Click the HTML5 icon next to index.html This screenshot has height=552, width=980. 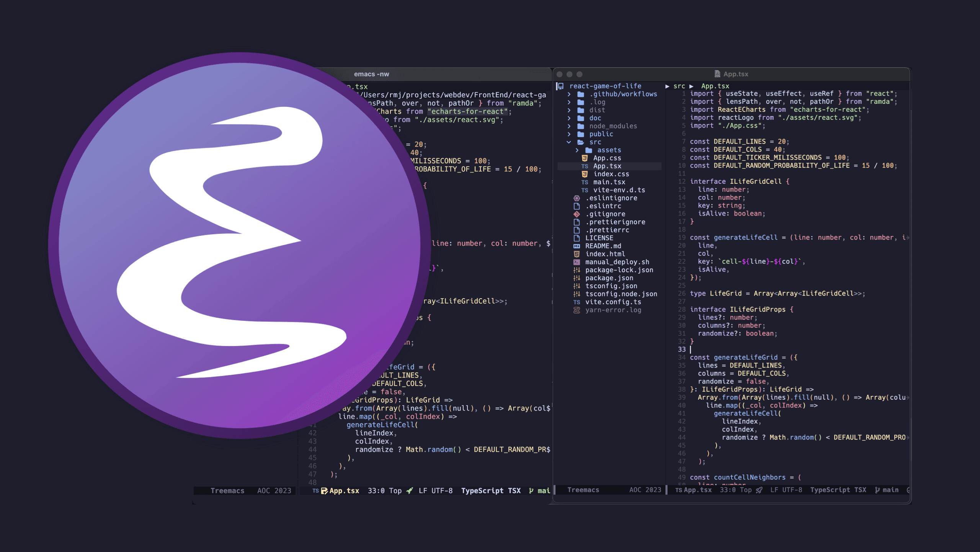(x=577, y=254)
